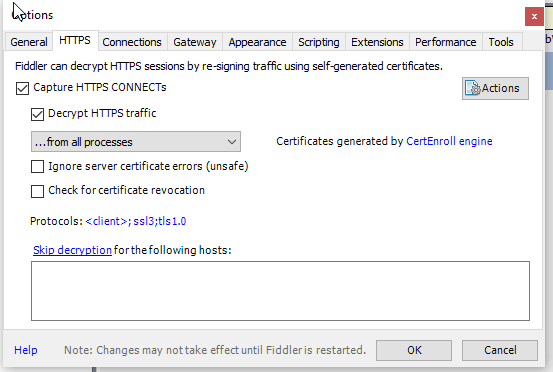Screen dimensions: 553x372
Task: Confirm changes with OK button
Action: (414, 350)
